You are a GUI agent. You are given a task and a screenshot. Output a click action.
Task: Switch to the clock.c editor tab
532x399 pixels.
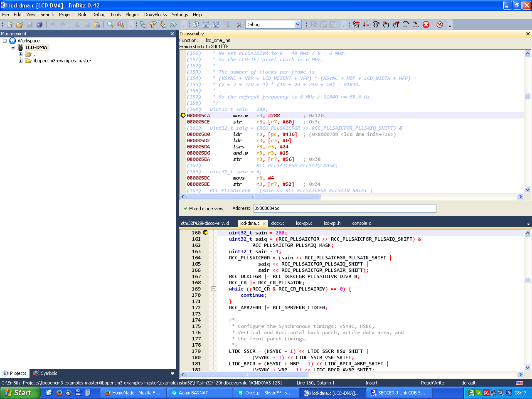click(x=278, y=223)
